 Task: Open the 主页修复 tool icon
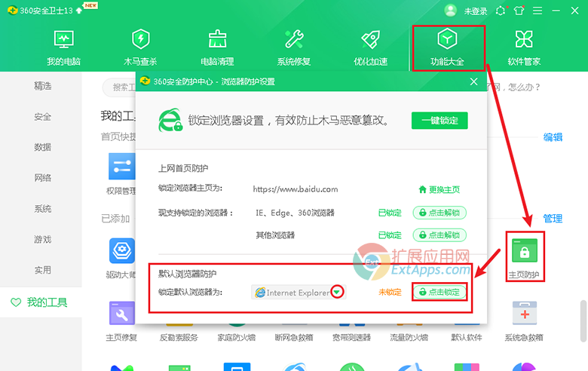122,314
